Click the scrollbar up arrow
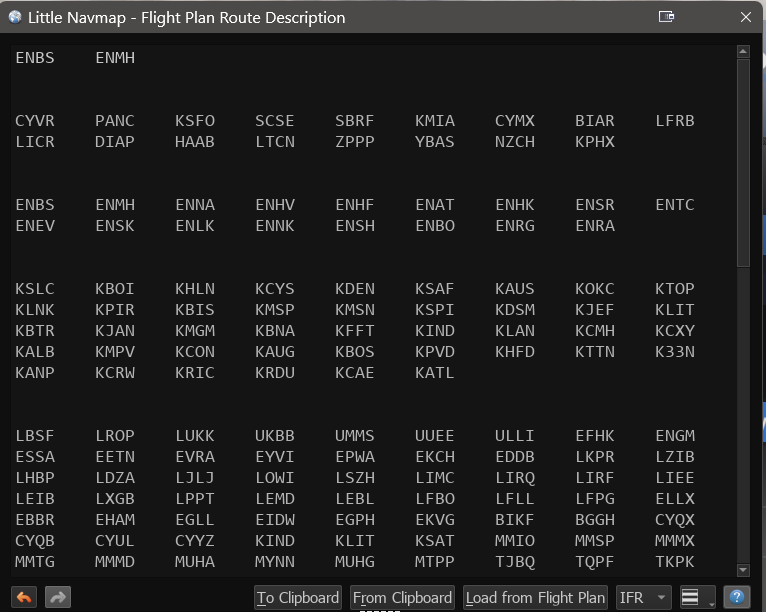Screen dimensions: 766x612 [x=743, y=51]
